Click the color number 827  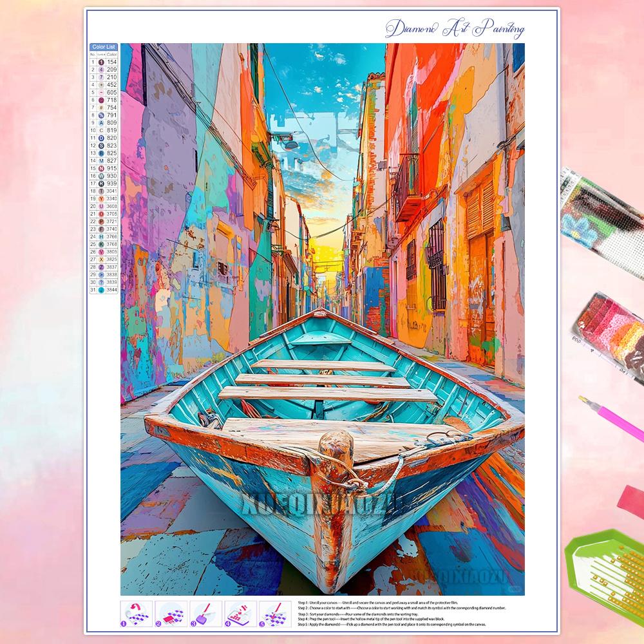coord(111,160)
